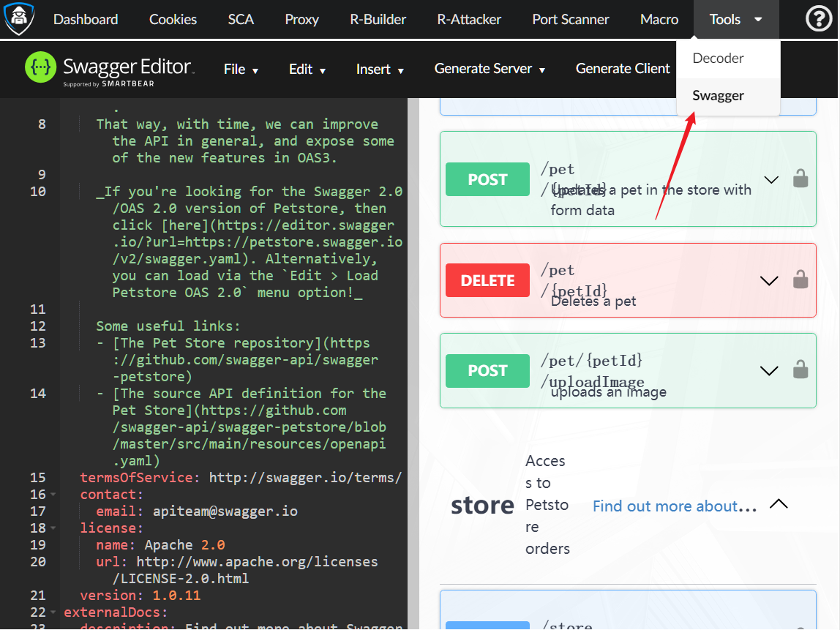Click the red DELETE method badge

tap(487, 280)
